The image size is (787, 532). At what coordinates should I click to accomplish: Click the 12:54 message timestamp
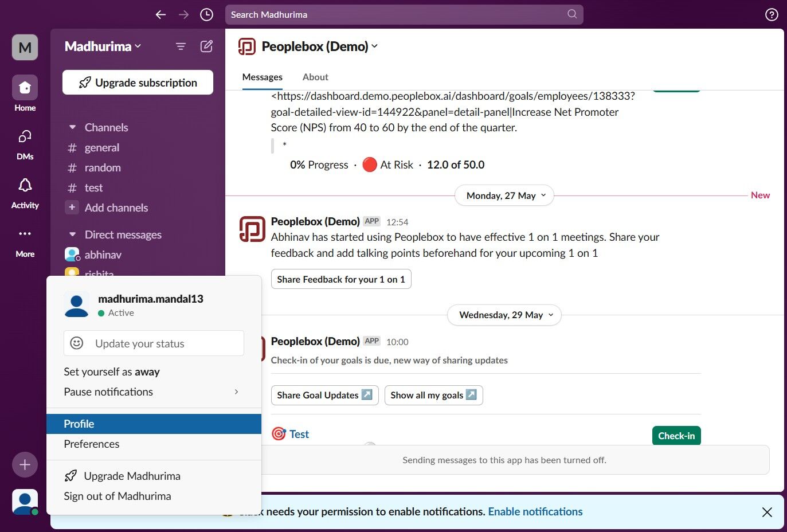(397, 222)
